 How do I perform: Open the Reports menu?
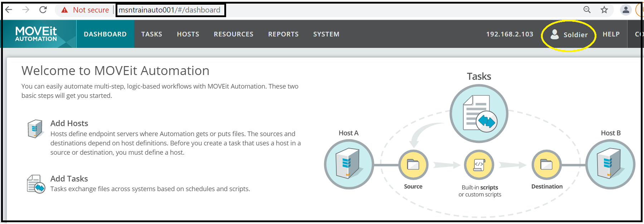tap(283, 34)
